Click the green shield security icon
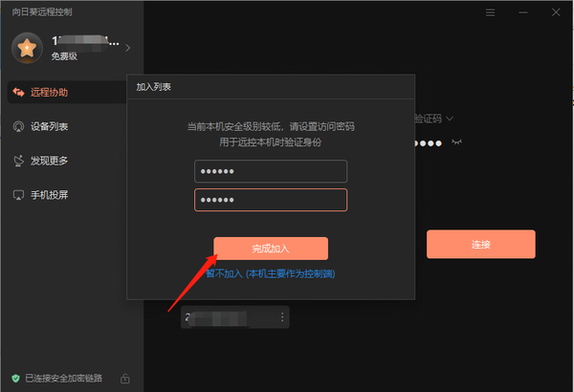This screenshot has width=574, height=392. pos(15,379)
